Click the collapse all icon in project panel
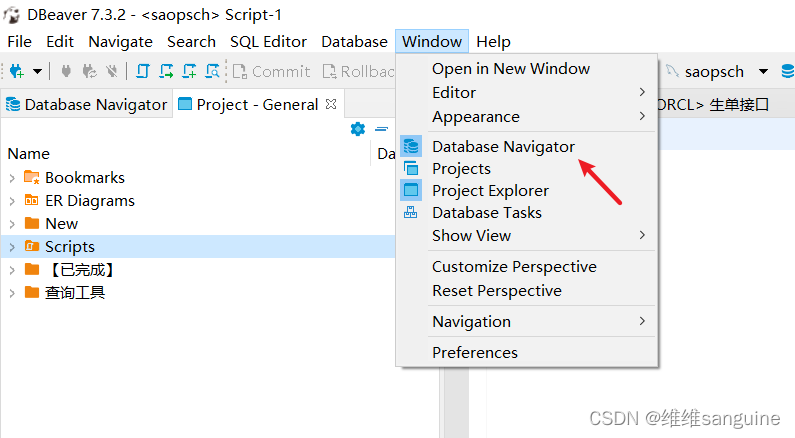 [x=381, y=129]
